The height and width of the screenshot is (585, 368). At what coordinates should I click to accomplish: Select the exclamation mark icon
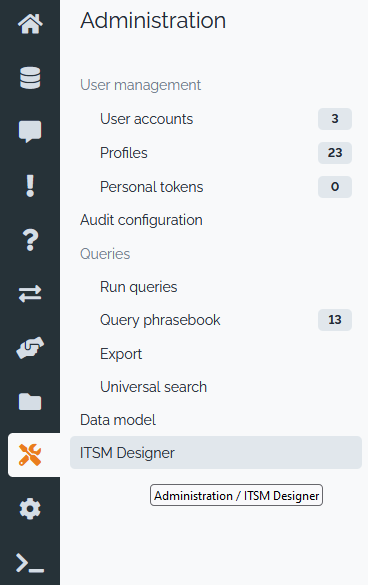pyautogui.click(x=30, y=186)
